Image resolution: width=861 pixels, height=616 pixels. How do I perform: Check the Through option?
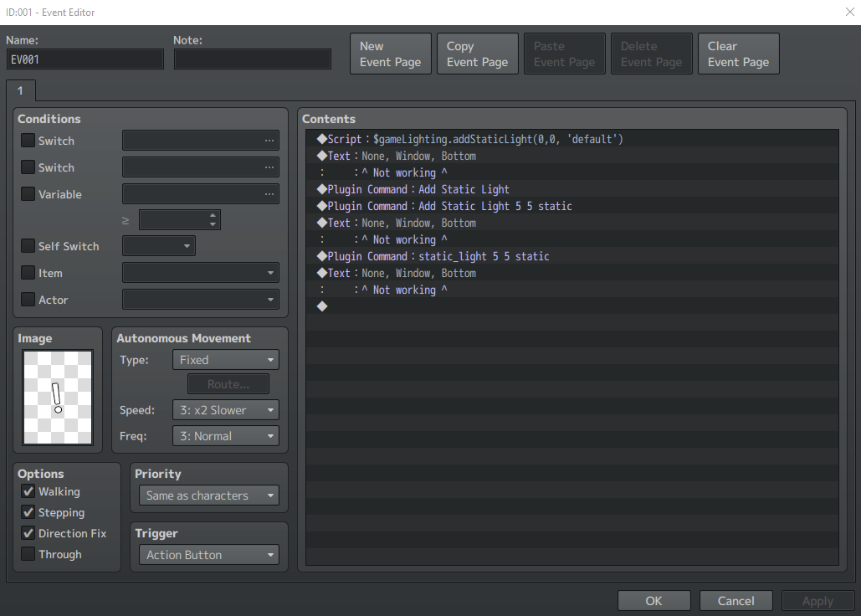pos(28,554)
